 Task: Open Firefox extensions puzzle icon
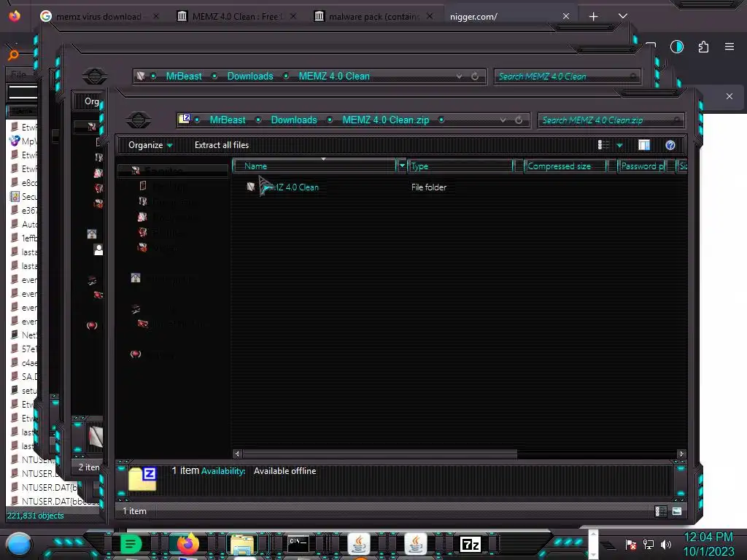click(703, 47)
